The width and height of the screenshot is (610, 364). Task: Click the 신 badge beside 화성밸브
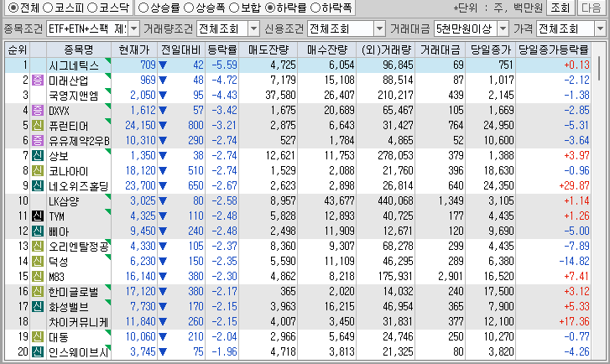38,306
